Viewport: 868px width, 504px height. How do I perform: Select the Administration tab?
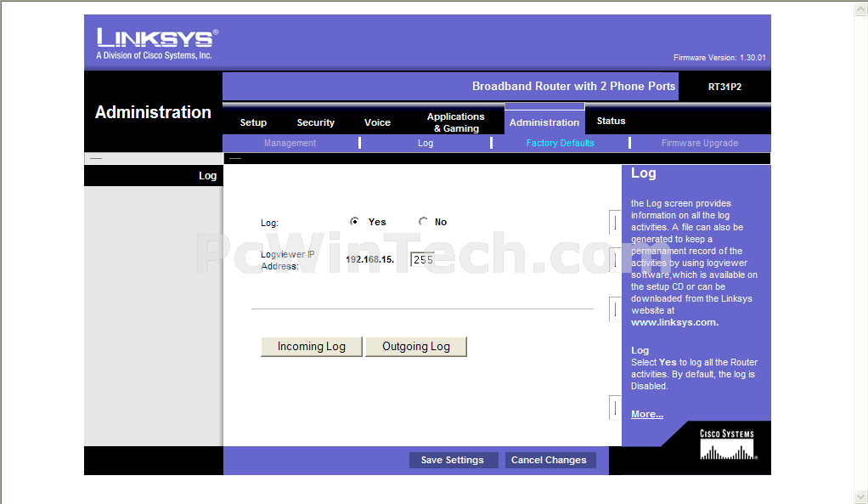[x=544, y=122]
